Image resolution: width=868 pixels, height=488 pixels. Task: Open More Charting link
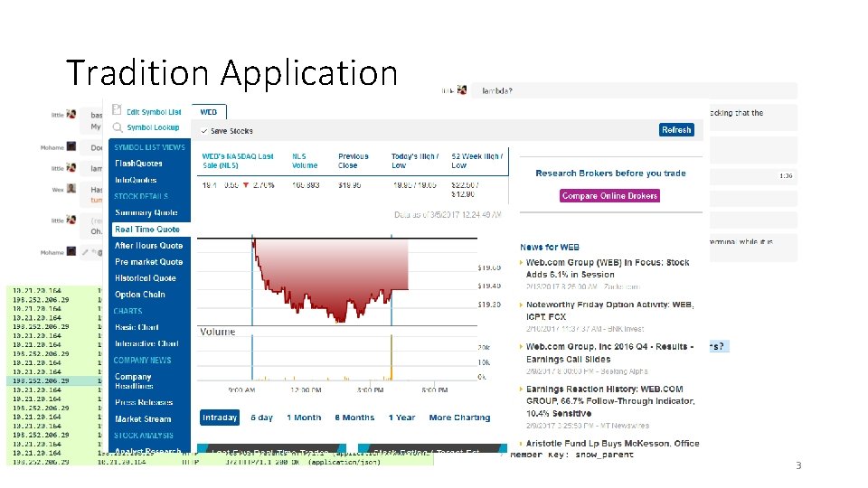(x=459, y=418)
